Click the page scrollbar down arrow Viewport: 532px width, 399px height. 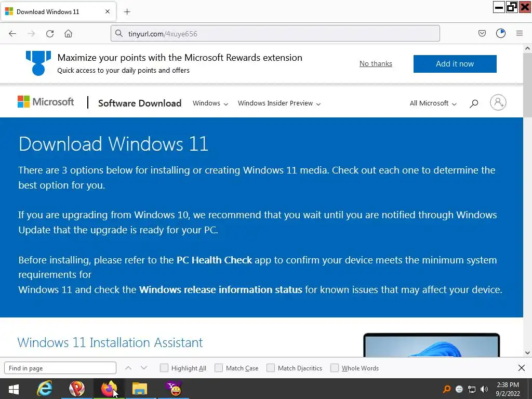click(527, 353)
